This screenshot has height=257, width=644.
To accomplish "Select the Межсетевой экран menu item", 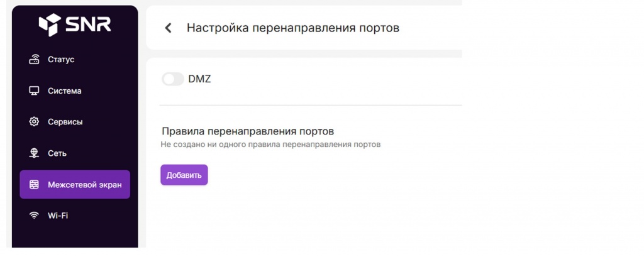I will click(x=84, y=185).
